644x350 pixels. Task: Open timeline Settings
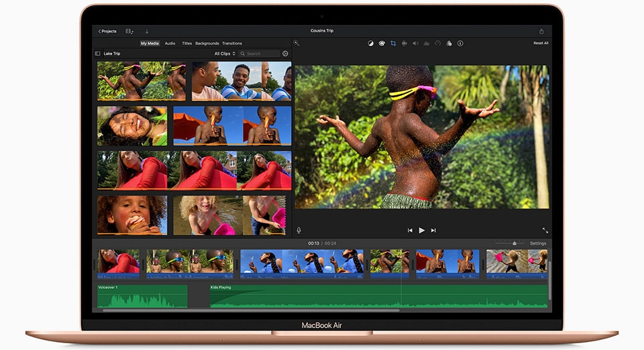click(537, 243)
